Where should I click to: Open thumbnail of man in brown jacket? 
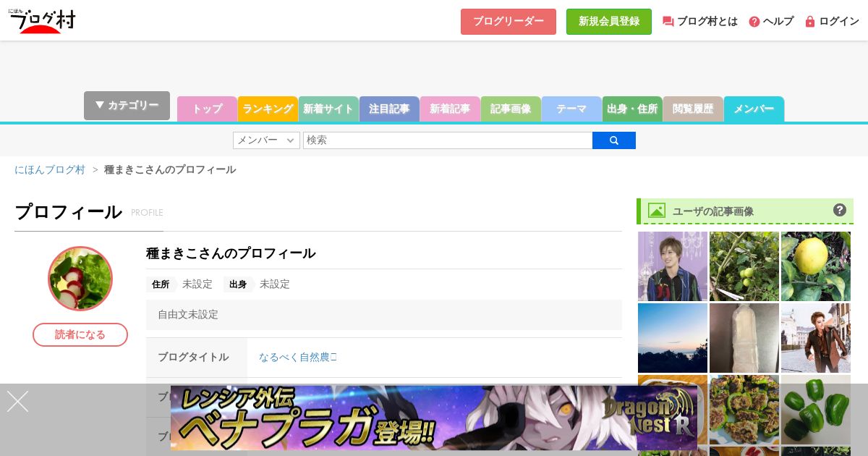pyautogui.click(x=816, y=338)
